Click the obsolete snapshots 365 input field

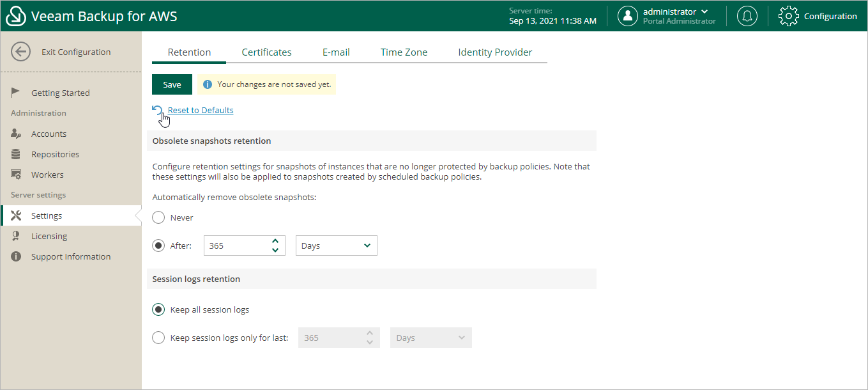pyautogui.click(x=245, y=246)
